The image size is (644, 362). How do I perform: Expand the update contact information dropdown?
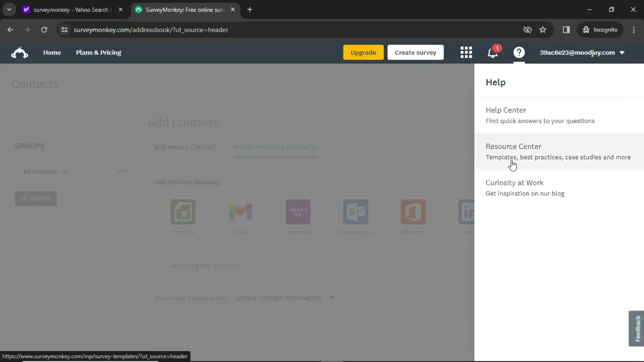coord(331,298)
